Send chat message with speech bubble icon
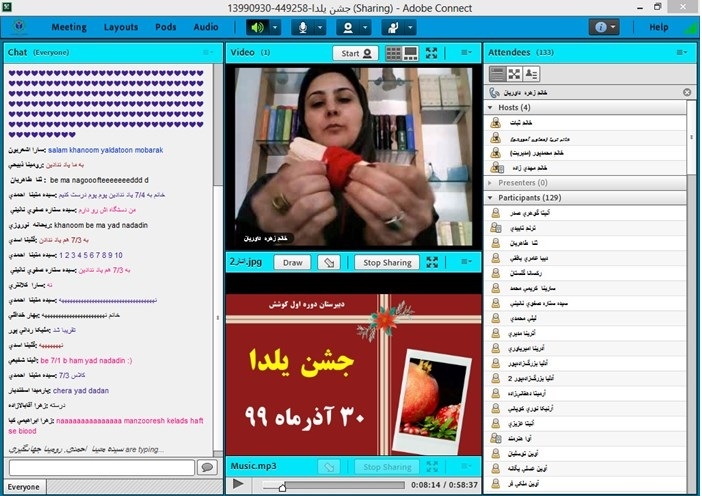This screenshot has width=702, height=496. 207,467
